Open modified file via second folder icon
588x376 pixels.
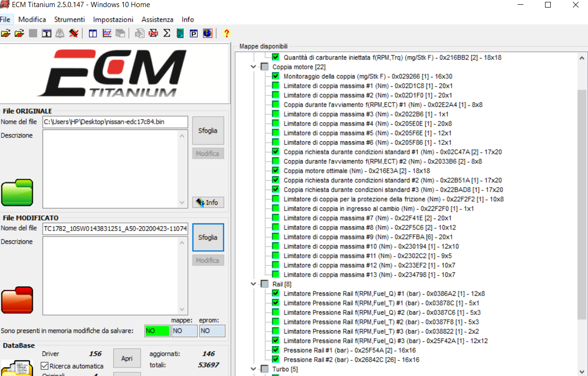coord(19,33)
